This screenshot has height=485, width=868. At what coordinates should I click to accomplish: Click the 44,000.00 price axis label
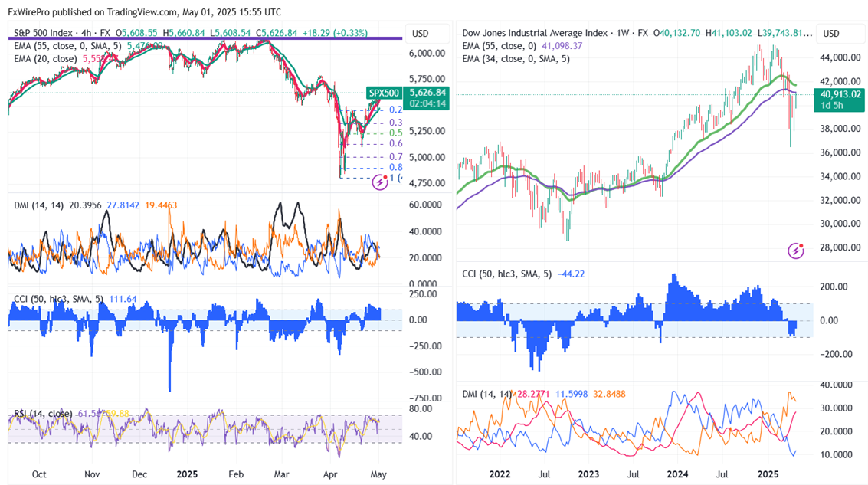tap(840, 57)
